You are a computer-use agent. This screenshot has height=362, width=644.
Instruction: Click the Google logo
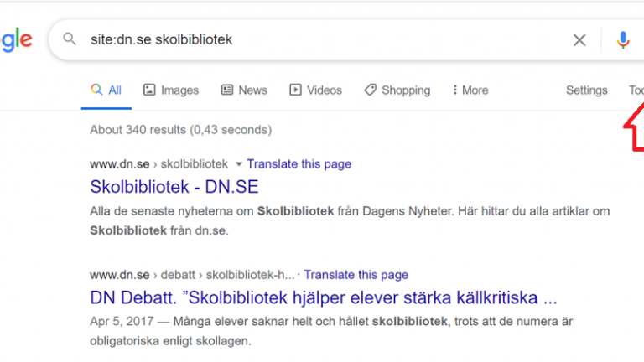tap(16, 40)
